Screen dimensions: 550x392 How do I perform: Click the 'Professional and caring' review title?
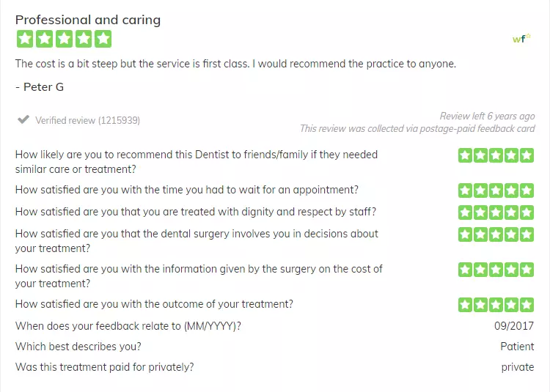tap(88, 20)
